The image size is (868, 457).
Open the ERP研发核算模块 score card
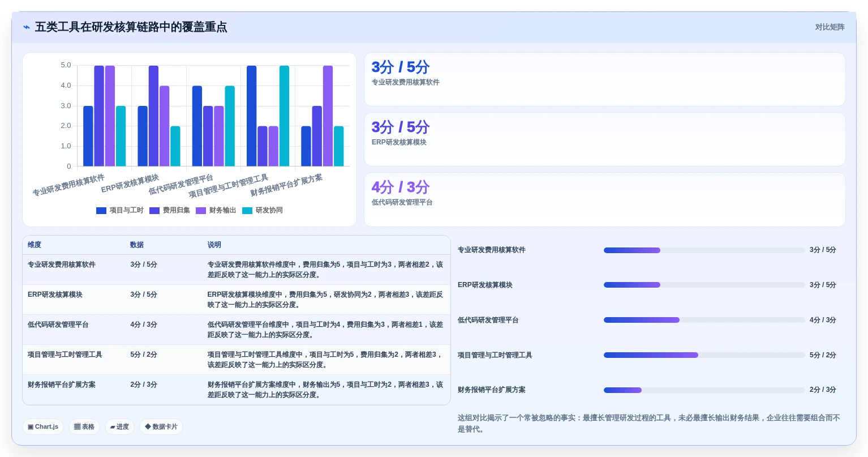pyautogui.click(x=604, y=139)
